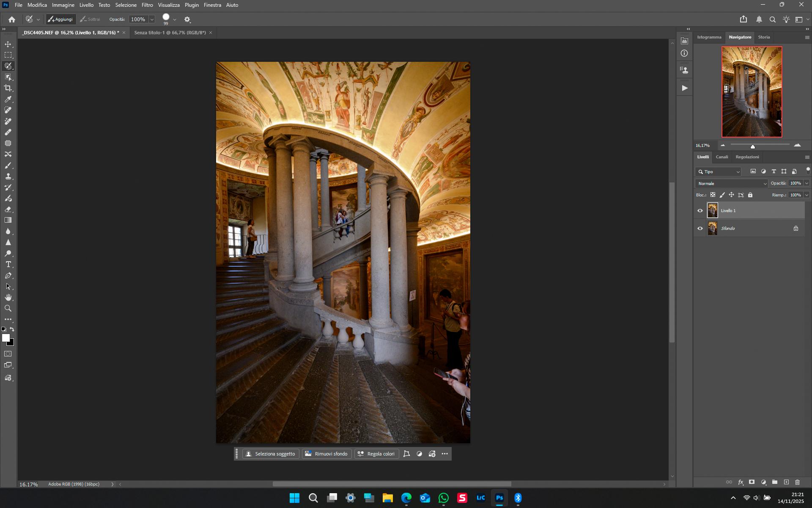Enable the Sottrai selection mode

click(x=90, y=19)
